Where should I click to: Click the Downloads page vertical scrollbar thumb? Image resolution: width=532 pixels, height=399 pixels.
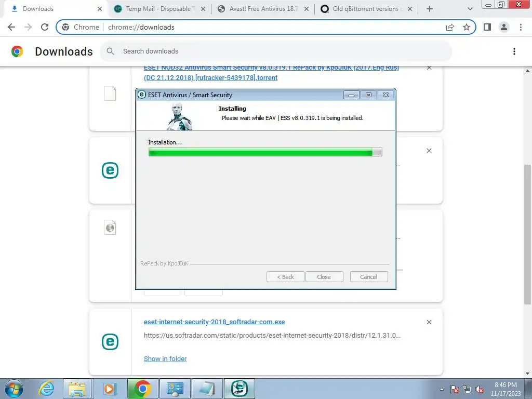pos(527,234)
